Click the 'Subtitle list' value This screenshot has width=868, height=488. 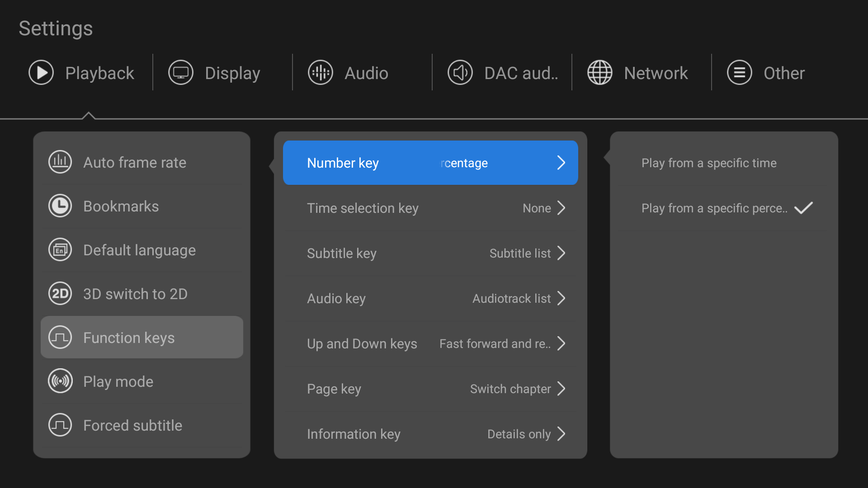click(x=520, y=253)
